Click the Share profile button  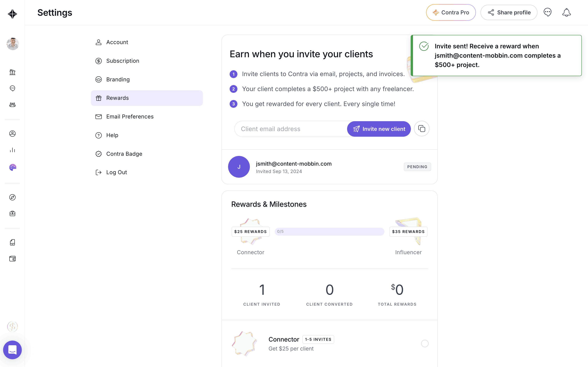[509, 12]
